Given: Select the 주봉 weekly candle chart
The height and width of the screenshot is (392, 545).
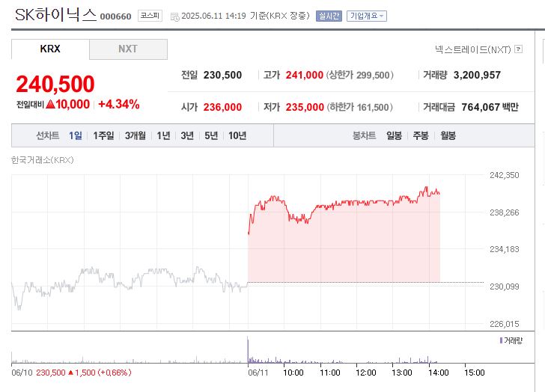Looking at the screenshot, I should click(x=421, y=135).
